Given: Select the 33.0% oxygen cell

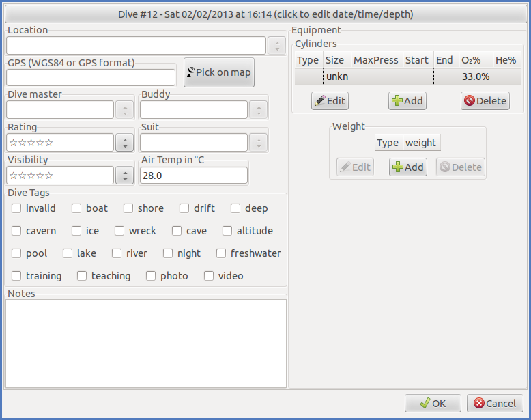Looking at the screenshot, I should click(476, 76).
